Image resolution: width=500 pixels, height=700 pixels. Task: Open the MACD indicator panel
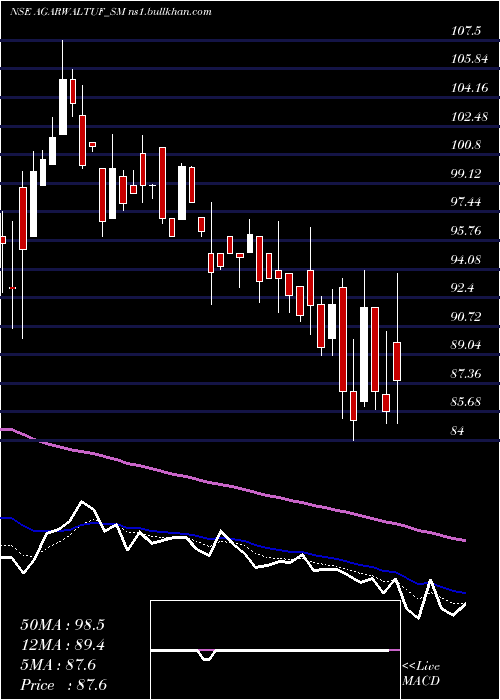point(275,650)
